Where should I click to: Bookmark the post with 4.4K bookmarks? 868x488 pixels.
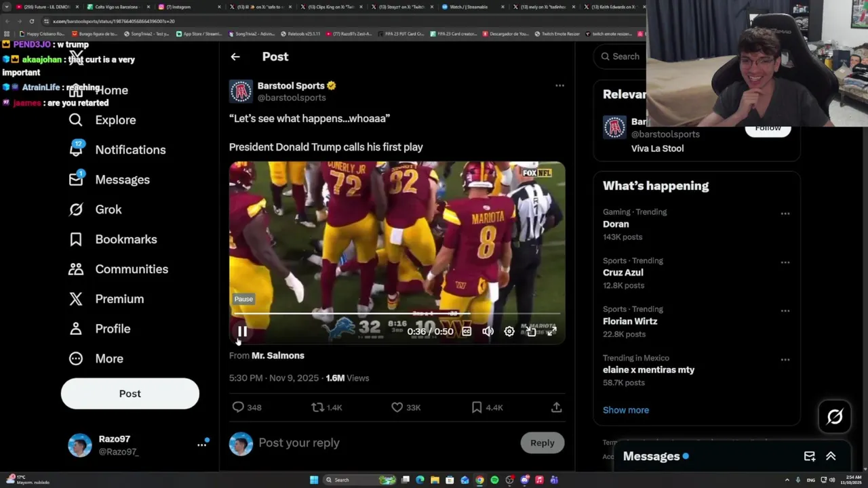pos(487,407)
